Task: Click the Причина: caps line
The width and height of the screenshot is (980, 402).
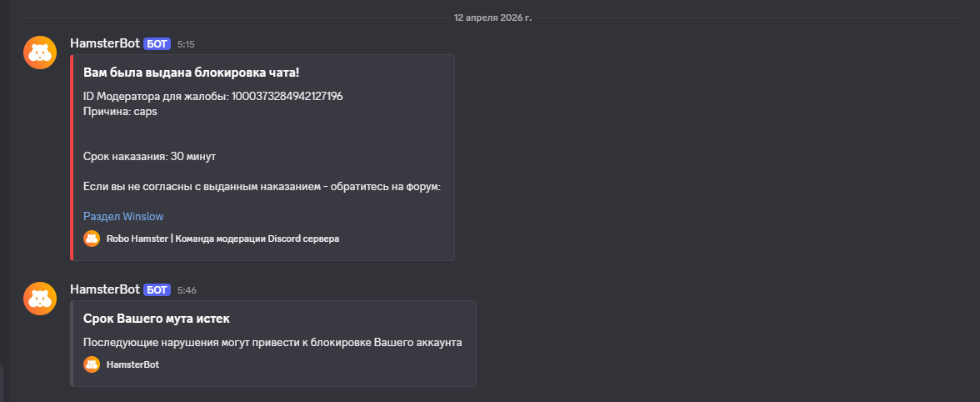Action: (120, 111)
